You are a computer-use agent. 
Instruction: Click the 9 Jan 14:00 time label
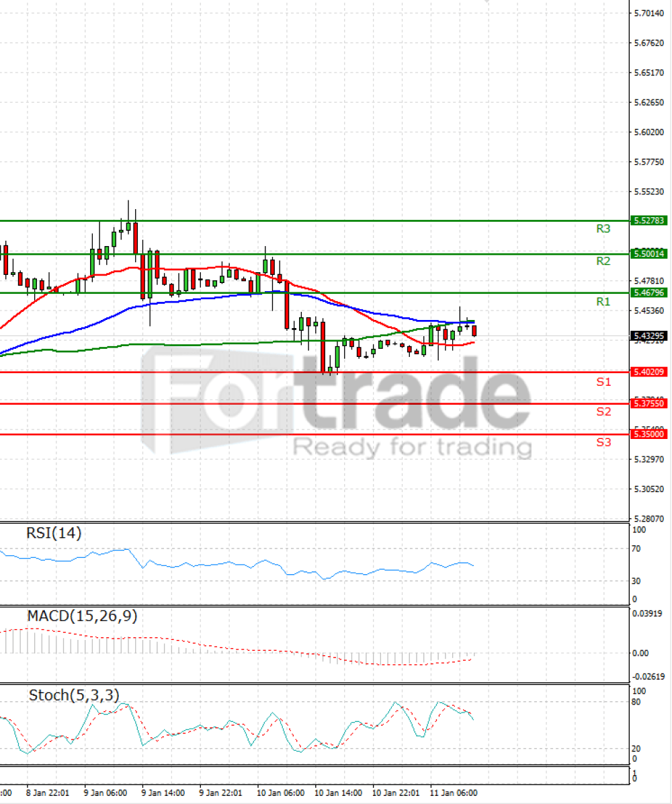pyautogui.click(x=163, y=793)
